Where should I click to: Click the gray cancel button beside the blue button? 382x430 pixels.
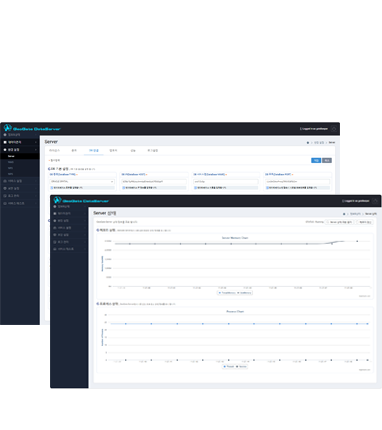point(327,160)
